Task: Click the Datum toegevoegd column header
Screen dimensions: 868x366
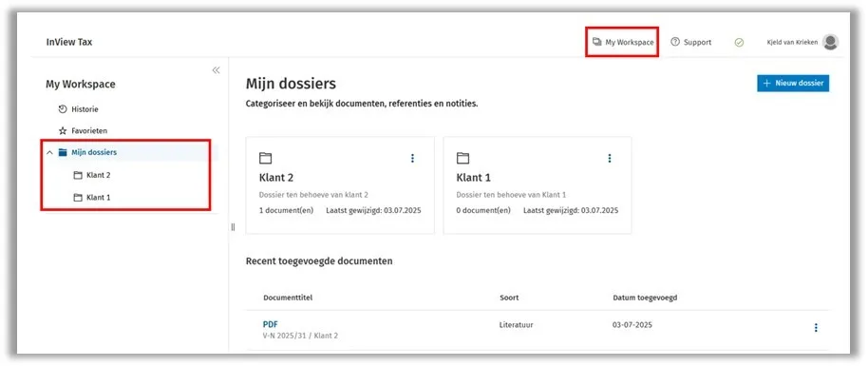Action: click(x=645, y=298)
